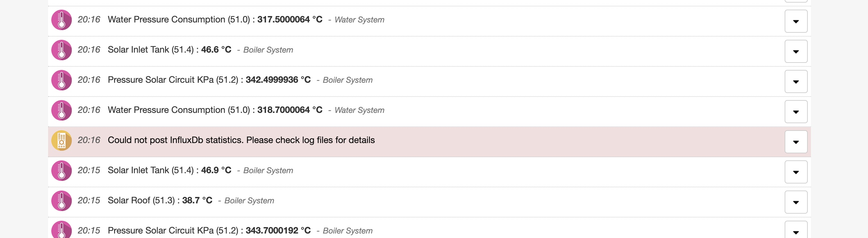Click the Solar Roof thermometer icon
This screenshot has height=238, width=868.
click(61, 201)
